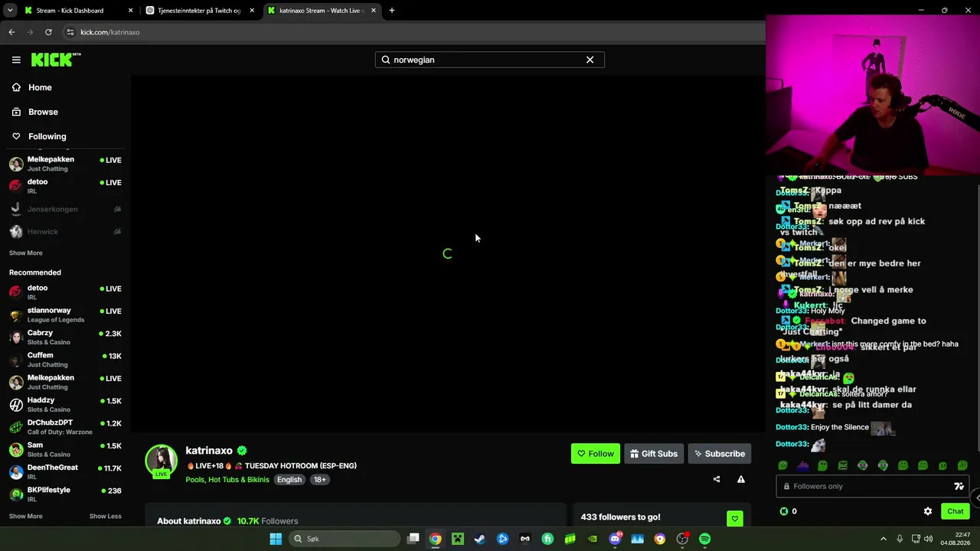The height and width of the screenshot is (551, 980).
Task: Expand Following list with Show More
Action: (x=25, y=253)
